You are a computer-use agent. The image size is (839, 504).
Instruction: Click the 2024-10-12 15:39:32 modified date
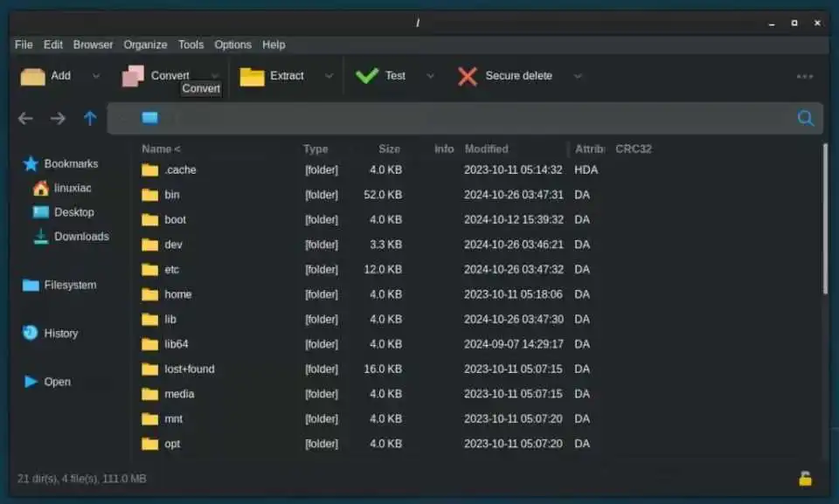[x=514, y=220]
